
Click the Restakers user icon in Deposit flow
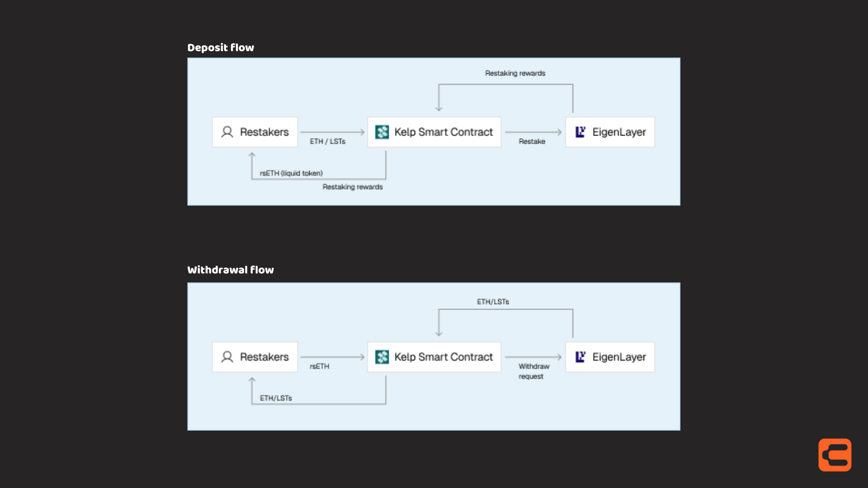(227, 132)
